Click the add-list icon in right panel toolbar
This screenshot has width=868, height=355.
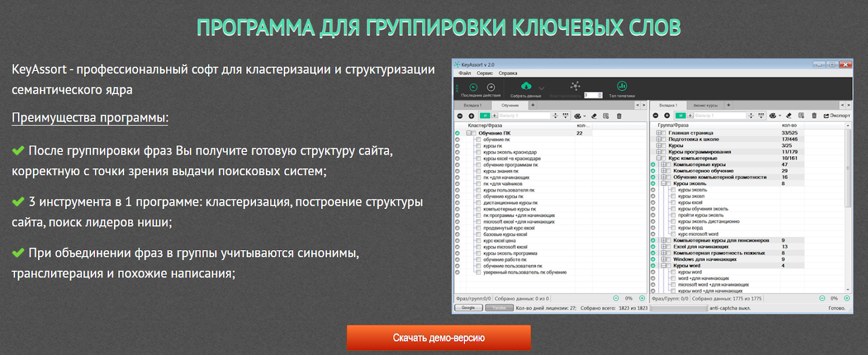[x=801, y=116]
